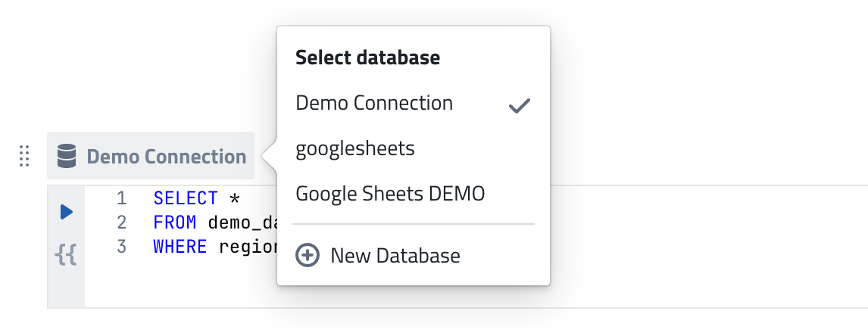
Task: Click line 1 SELECT statement in editor
Action: pos(196,198)
